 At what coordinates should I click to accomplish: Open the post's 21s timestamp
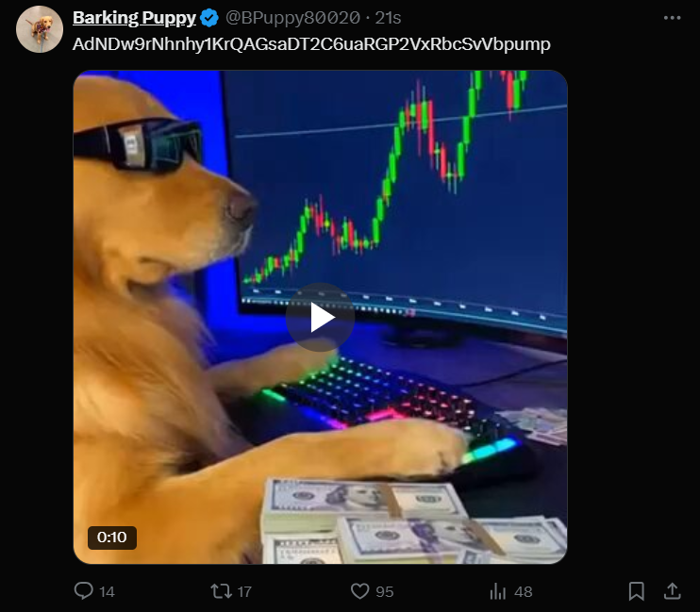click(x=388, y=18)
